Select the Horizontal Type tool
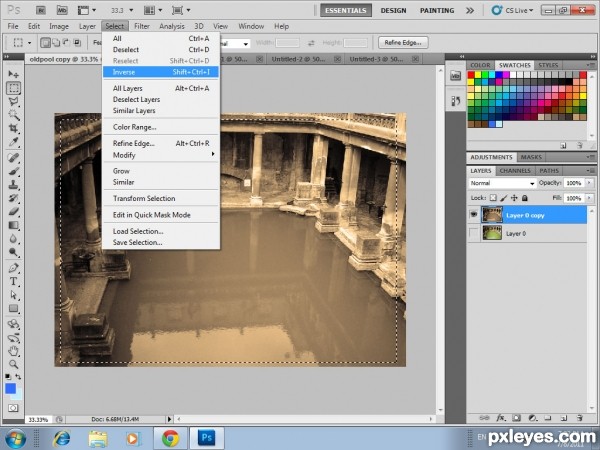The width and height of the screenshot is (600, 450). [13, 281]
